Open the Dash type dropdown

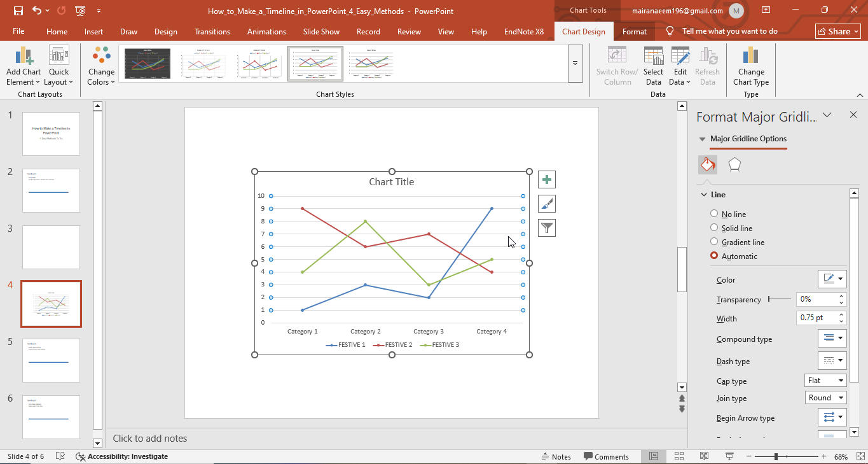(832, 360)
